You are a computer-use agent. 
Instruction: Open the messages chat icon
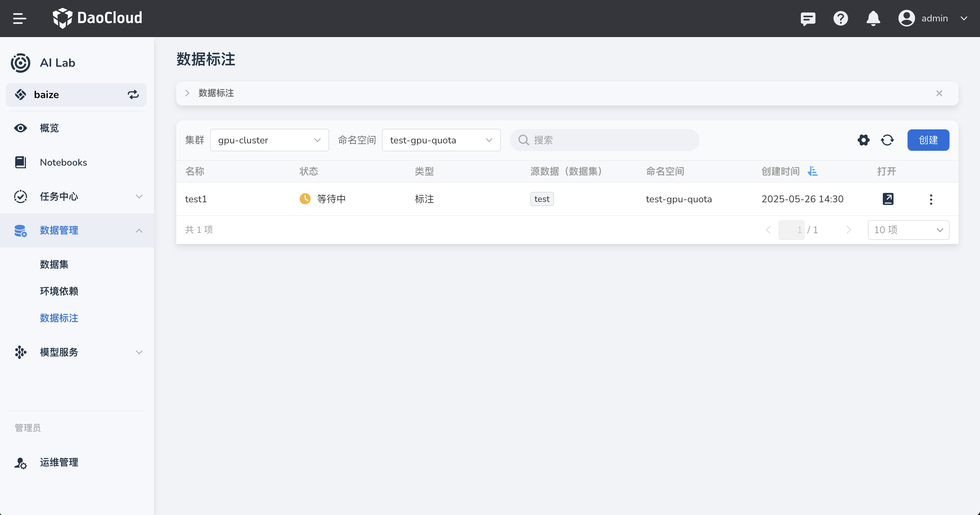[x=808, y=19]
